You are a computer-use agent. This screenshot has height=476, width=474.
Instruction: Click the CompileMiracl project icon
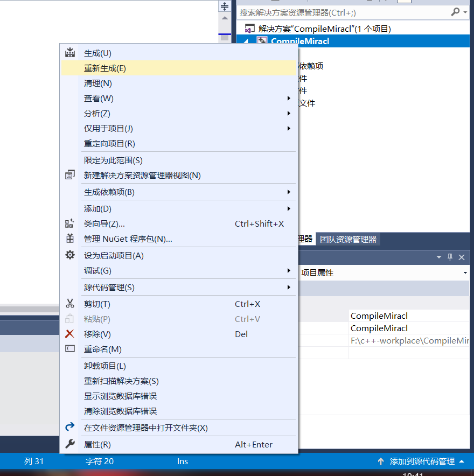(x=262, y=40)
